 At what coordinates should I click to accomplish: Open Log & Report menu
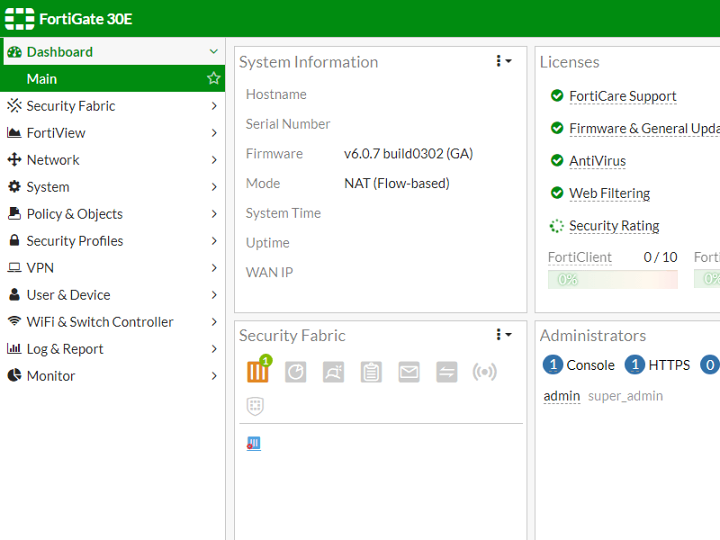112,349
